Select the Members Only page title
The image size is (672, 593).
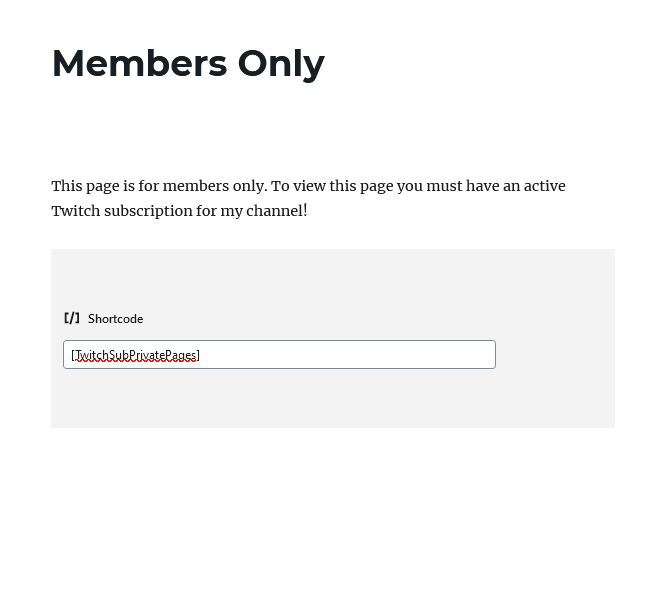pos(188,64)
